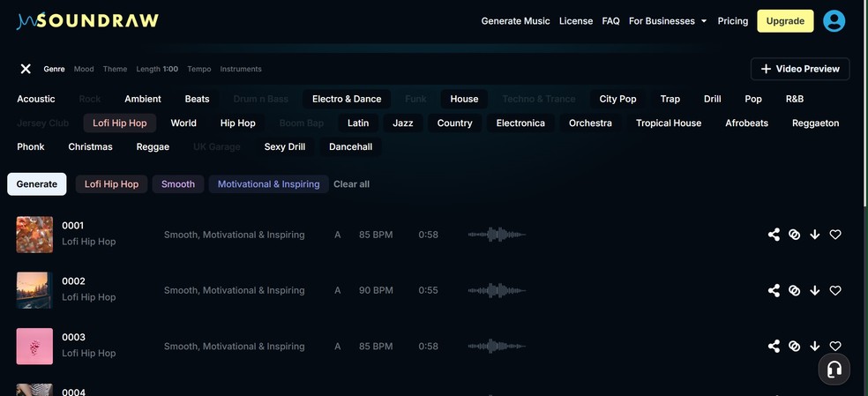Find similar songs for track 0002
This screenshot has height=396, width=868.
[x=795, y=290]
